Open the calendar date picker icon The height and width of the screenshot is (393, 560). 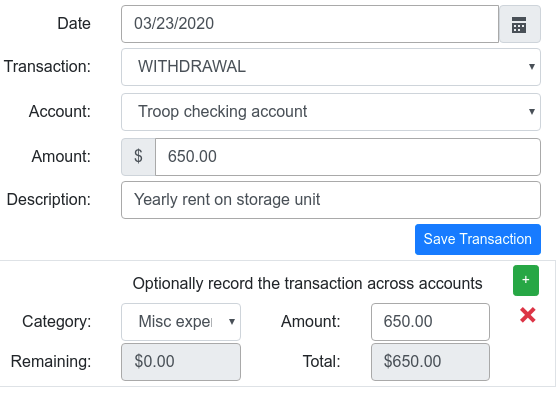pyautogui.click(x=520, y=24)
